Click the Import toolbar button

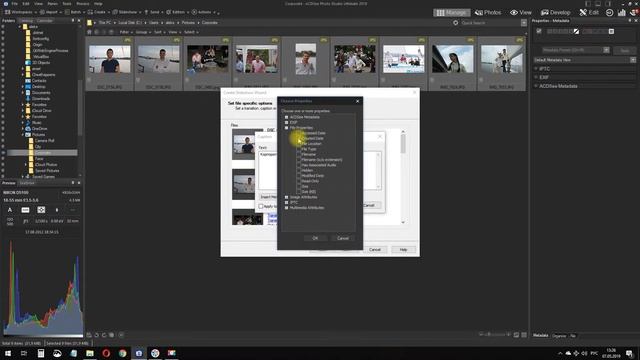(x=50, y=12)
